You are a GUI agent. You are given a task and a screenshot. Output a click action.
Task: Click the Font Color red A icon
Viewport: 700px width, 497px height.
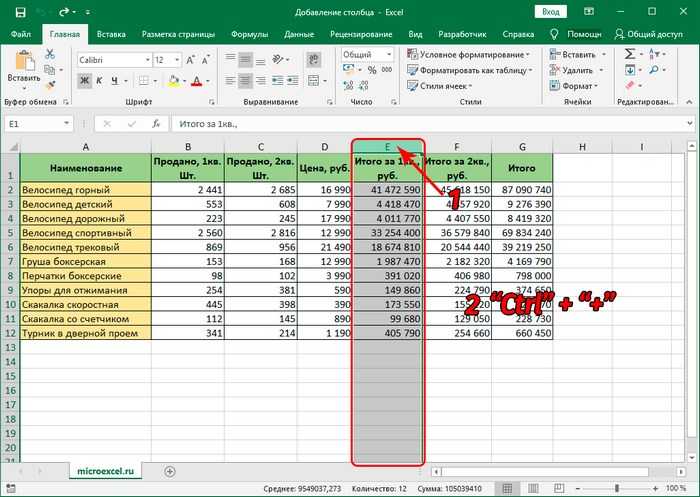(x=196, y=81)
